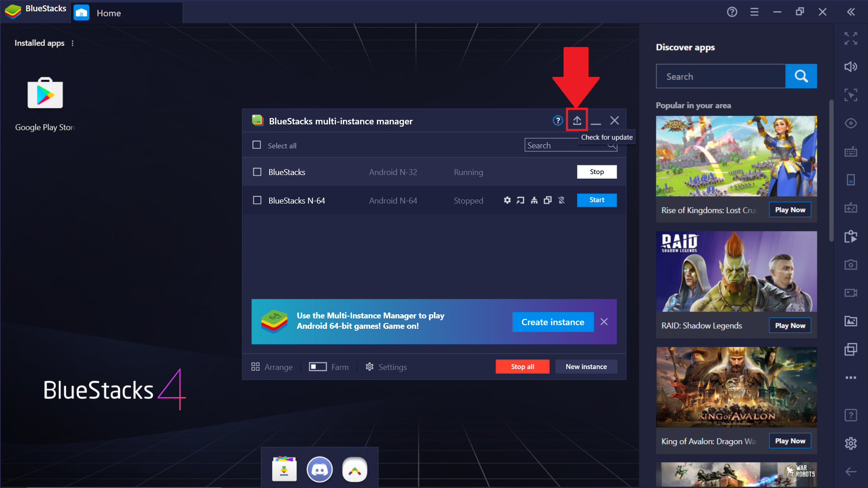Click the Arrange grid icon

tap(256, 367)
